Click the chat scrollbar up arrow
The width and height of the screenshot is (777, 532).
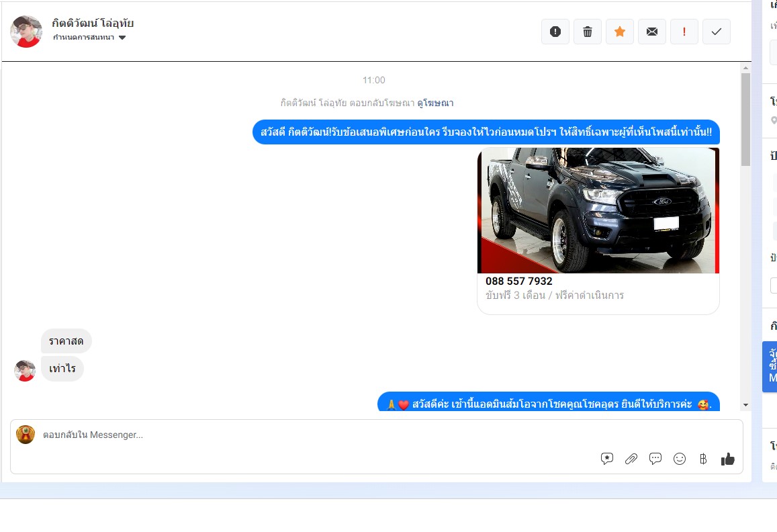pyautogui.click(x=745, y=68)
